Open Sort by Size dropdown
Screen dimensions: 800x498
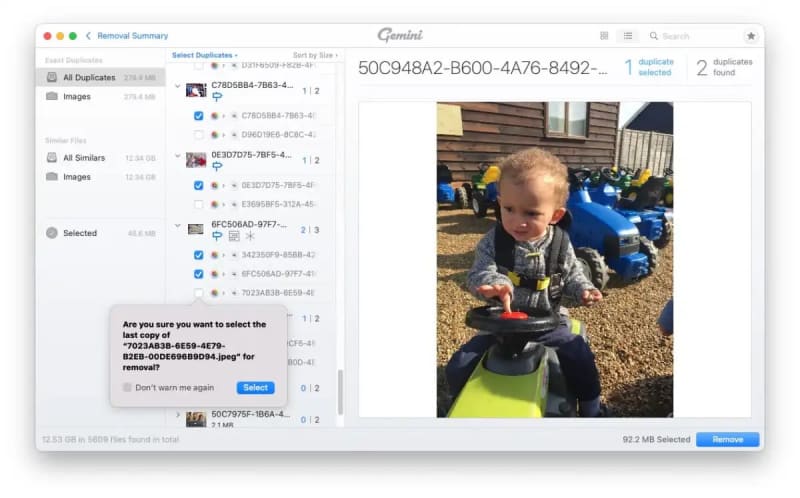(315, 55)
